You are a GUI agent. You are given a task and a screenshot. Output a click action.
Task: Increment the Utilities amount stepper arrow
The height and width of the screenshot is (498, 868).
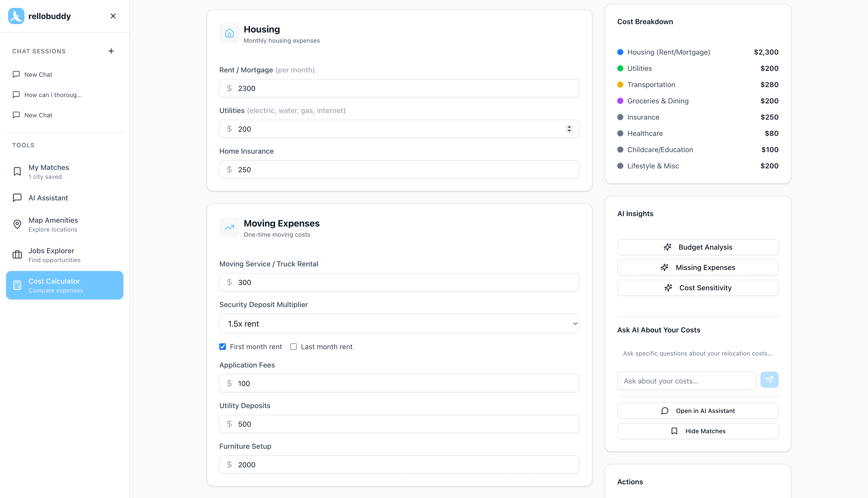pos(569,126)
